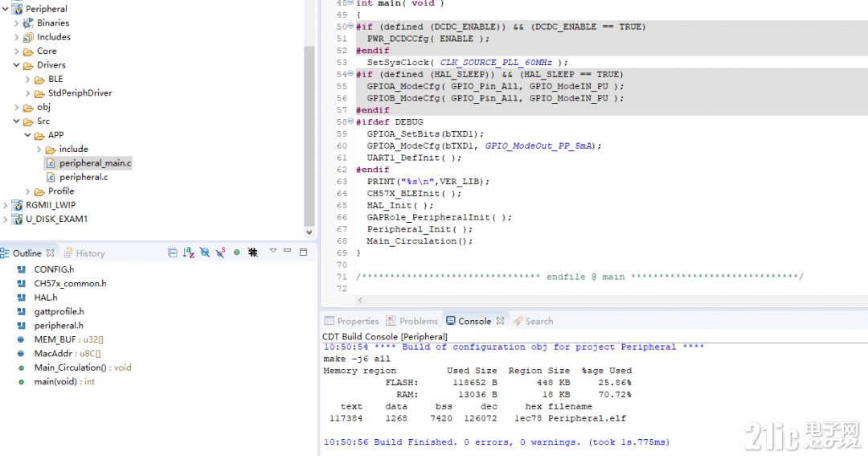868x456 pixels.
Task: Click the Peripheral project icon
Action: [x=17, y=9]
